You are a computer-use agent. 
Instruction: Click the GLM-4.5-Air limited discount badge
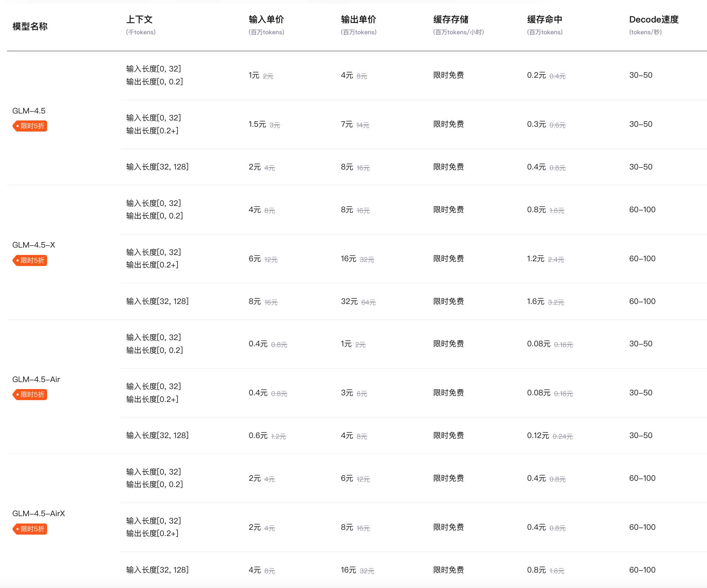[x=30, y=395]
